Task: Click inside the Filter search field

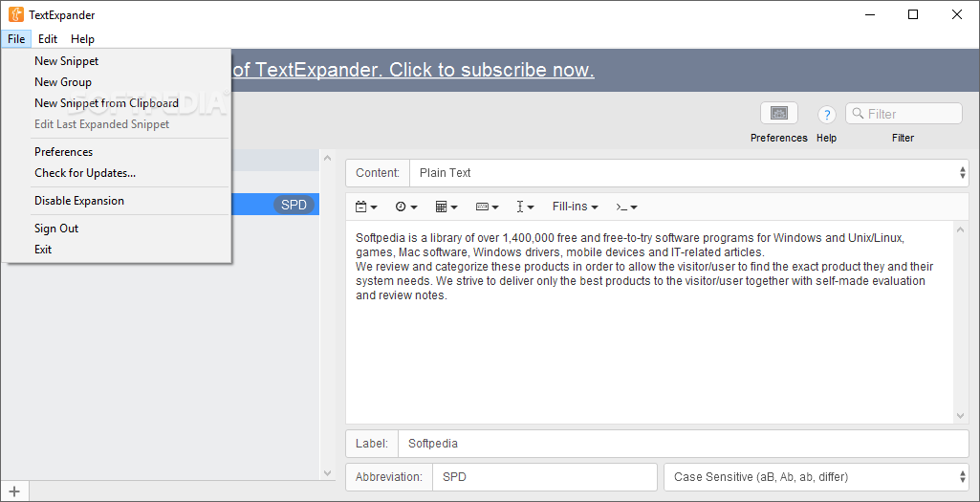Action: tap(904, 114)
